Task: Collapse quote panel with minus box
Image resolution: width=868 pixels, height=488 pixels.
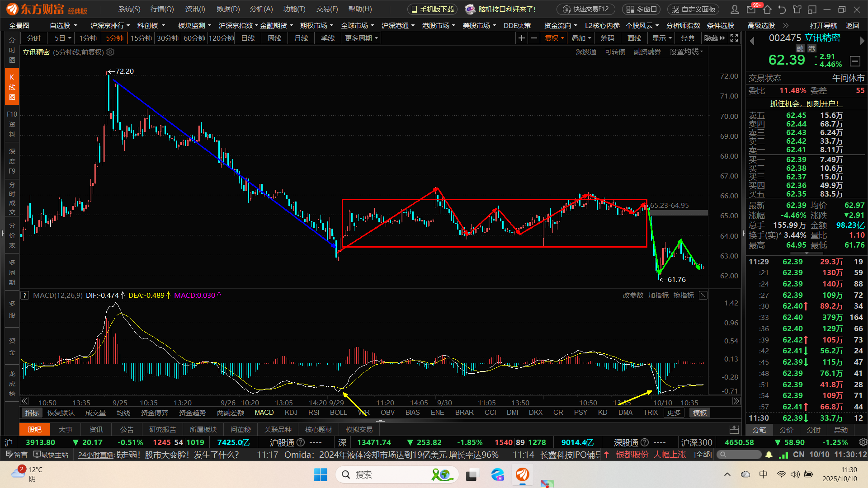Action: [x=854, y=61]
